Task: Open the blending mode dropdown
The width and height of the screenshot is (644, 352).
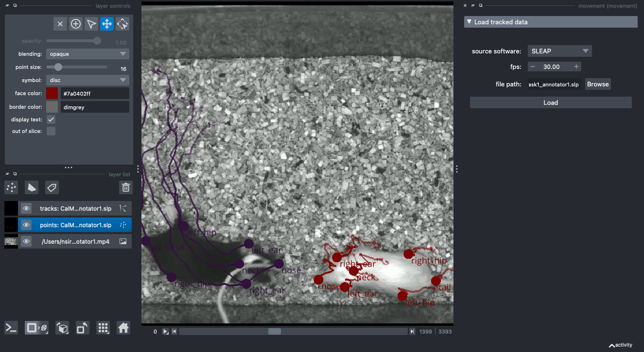Action: point(87,54)
